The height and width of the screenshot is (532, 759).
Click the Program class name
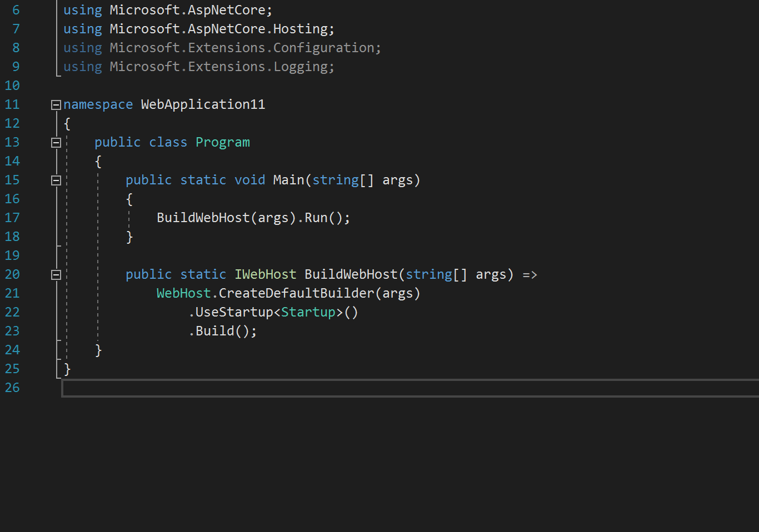(x=222, y=142)
